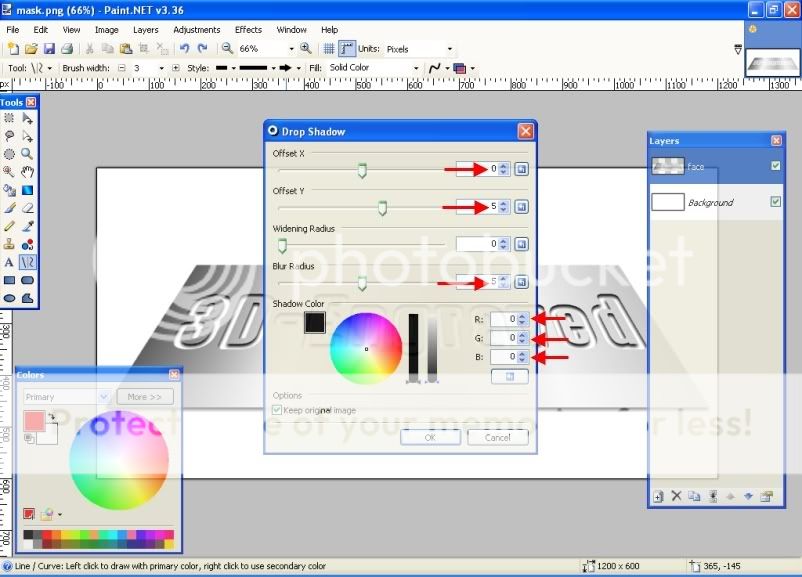This screenshot has width=802, height=577.
Task: Uncheck Keep original image option
Action: 275,409
